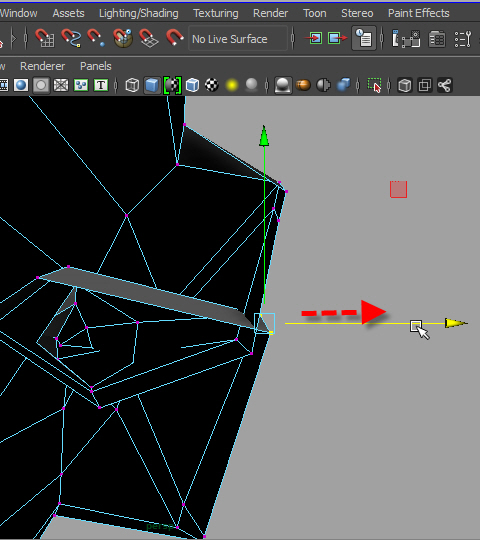Screen dimensions: 480x540
Task: Open inputs to the selected object
Action: click(x=314, y=38)
